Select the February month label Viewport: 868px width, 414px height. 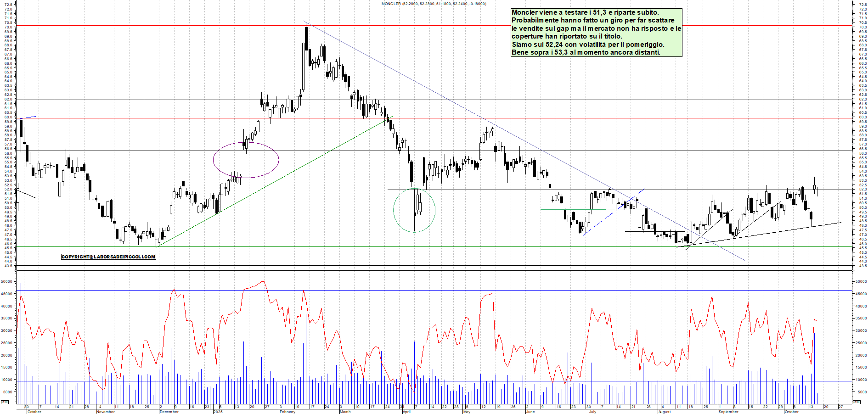(287, 412)
